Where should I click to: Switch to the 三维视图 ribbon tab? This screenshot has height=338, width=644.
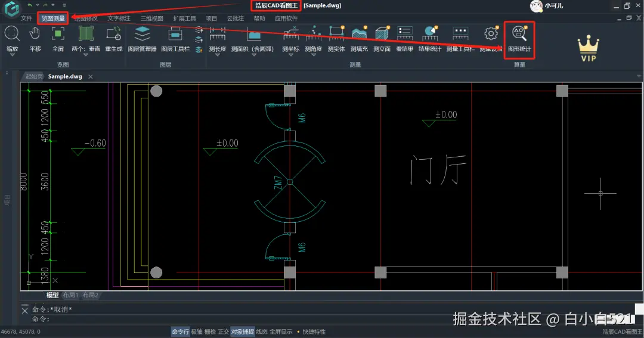click(x=152, y=18)
